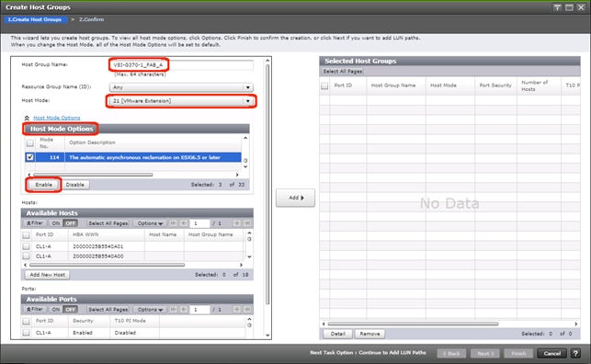Click scroll-down arrow of Host Mode Options list

(245, 166)
